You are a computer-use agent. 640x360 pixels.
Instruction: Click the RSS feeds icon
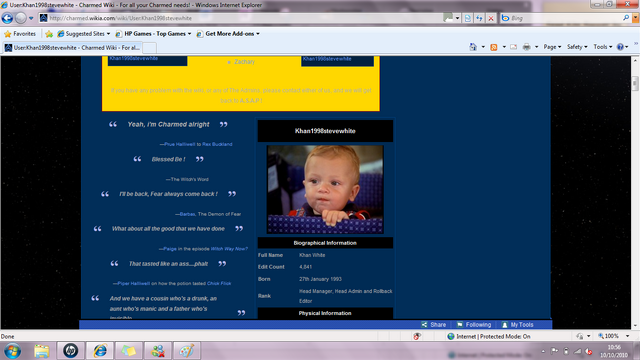pos(494,47)
